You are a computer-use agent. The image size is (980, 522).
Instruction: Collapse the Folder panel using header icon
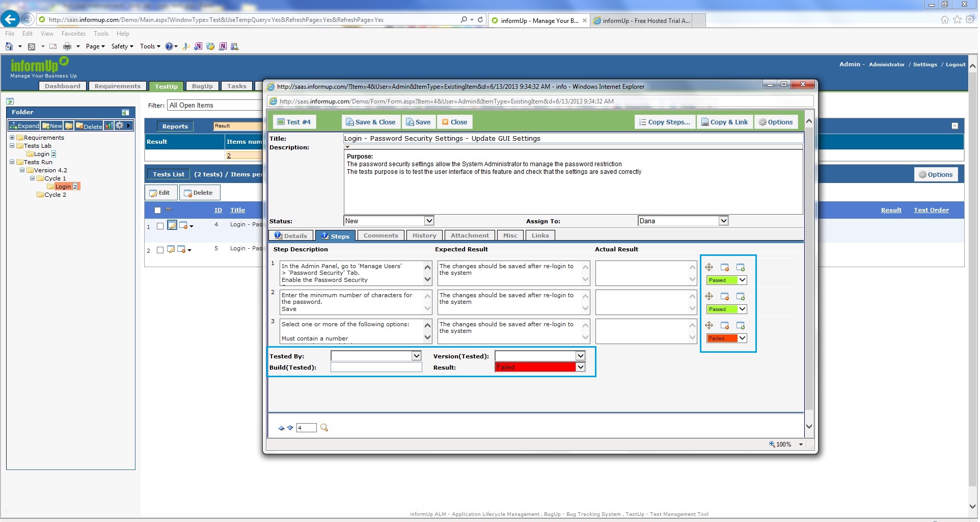tap(126, 112)
